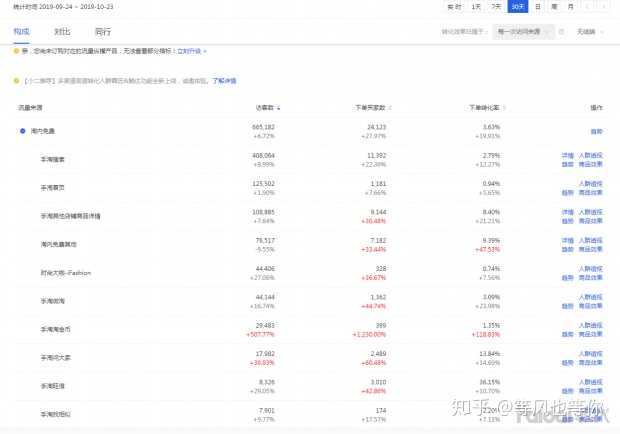Click the 访客数 column sort arrow

point(278,105)
